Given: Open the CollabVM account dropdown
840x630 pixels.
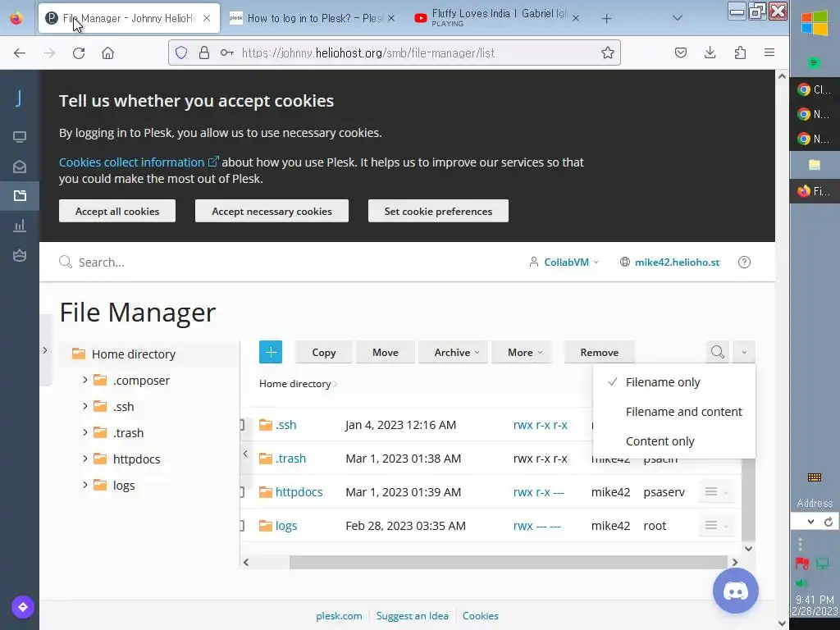Looking at the screenshot, I should (564, 262).
